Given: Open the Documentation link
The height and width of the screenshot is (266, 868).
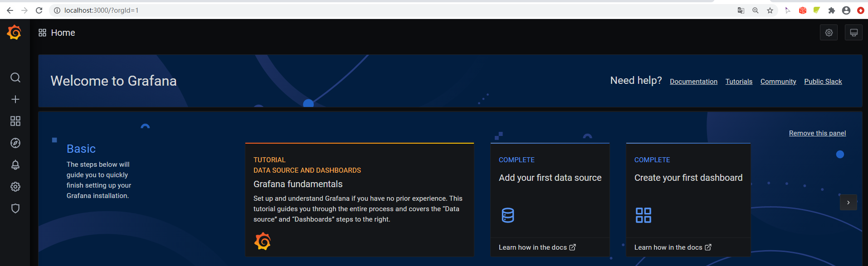Looking at the screenshot, I should (693, 82).
